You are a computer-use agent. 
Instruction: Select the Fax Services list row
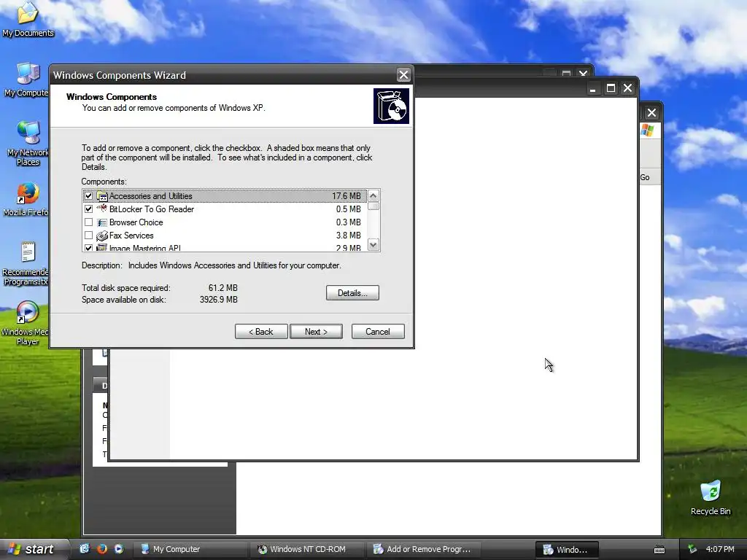[x=225, y=236]
